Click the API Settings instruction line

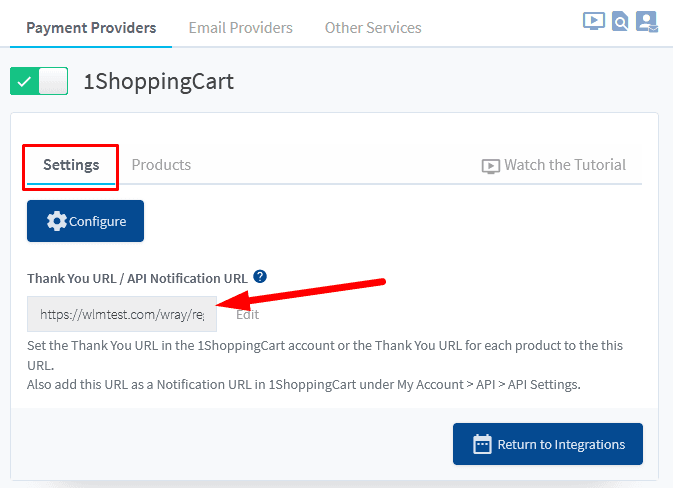coord(303,385)
